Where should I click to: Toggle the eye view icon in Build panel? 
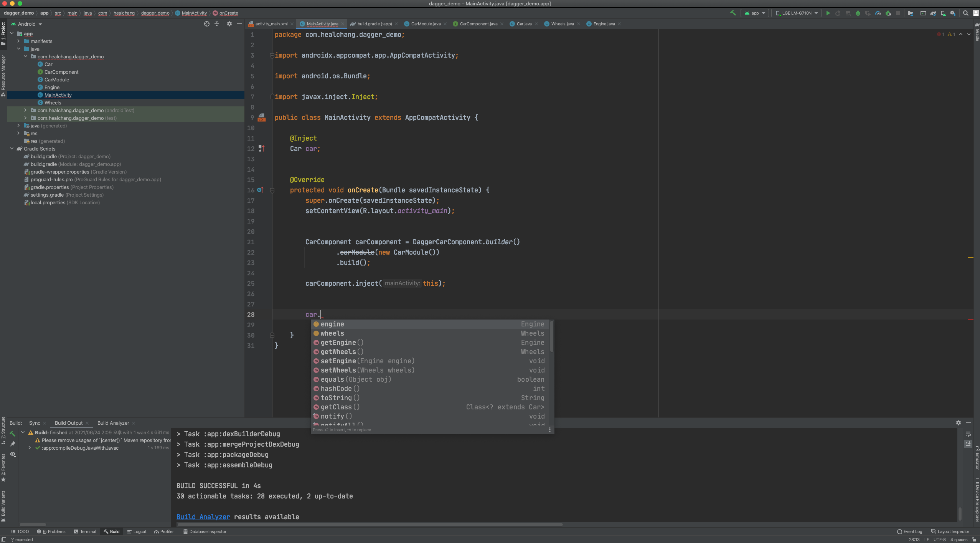13,454
